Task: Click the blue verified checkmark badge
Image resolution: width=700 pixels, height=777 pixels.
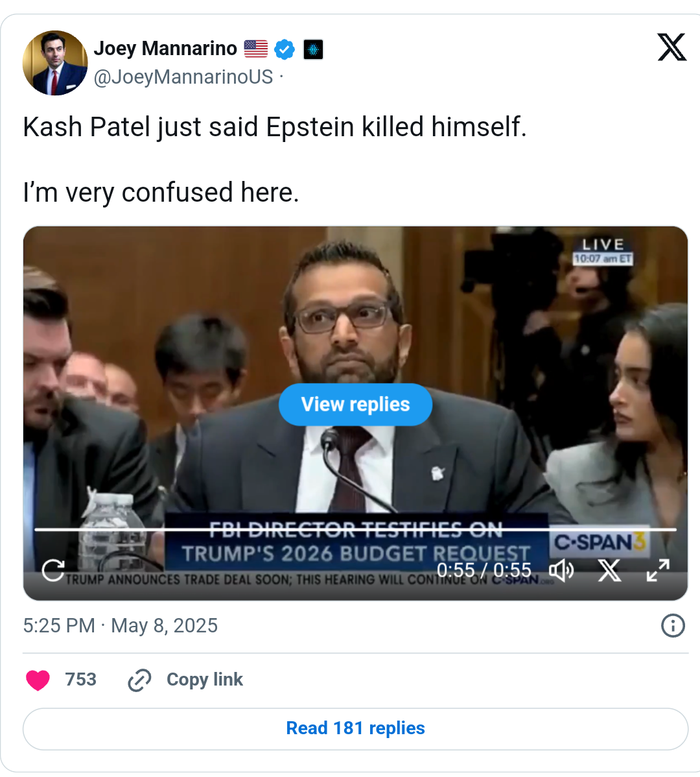Action: coord(284,49)
